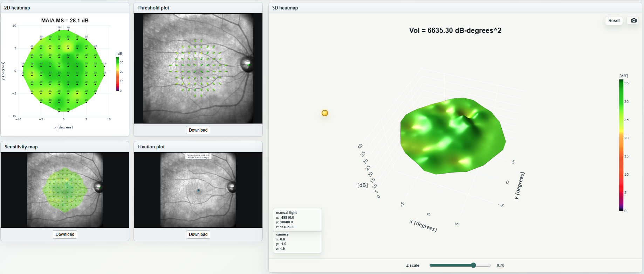Download the Sensitivity map image
The image size is (644, 274).
pyautogui.click(x=65, y=234)
